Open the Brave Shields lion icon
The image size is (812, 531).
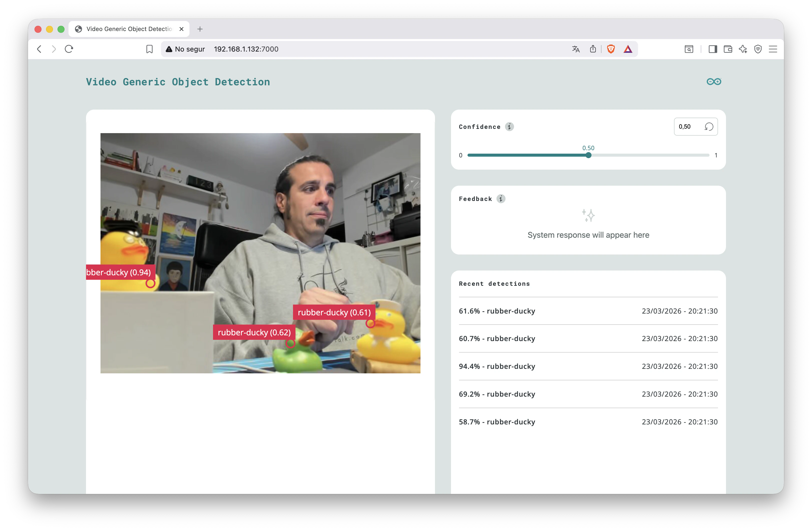(x=611, y=49)
